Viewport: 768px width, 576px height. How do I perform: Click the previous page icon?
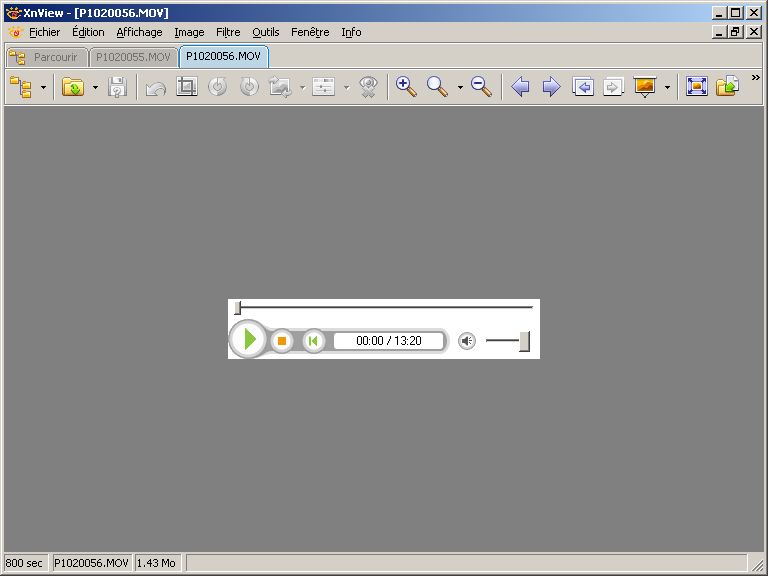583,87
